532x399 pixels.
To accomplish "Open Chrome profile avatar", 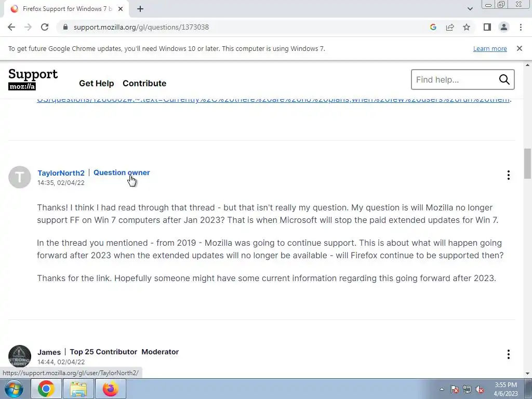I will tap(504, 27).
